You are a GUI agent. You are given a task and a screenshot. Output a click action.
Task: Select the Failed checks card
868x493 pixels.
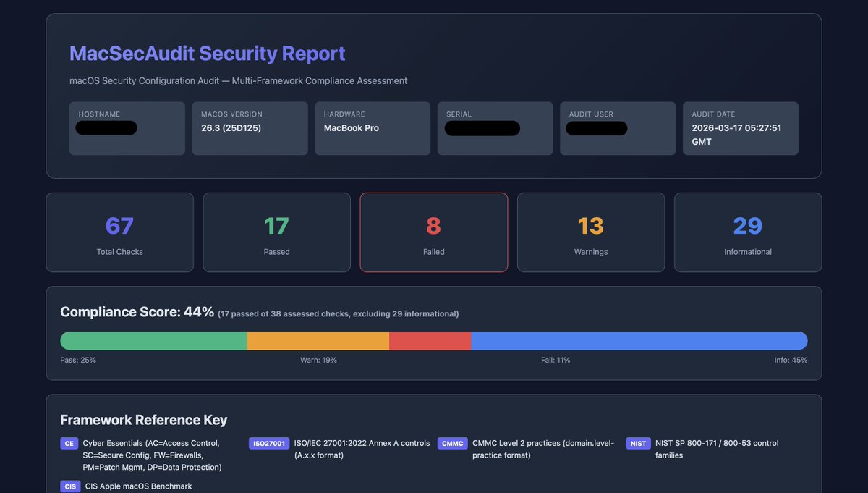tap(433, 232)
